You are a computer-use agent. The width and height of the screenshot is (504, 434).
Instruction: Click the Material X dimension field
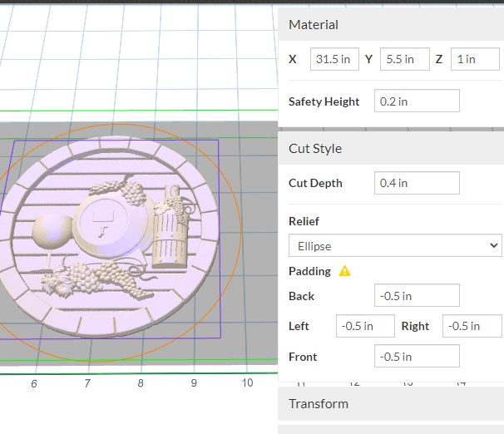click(335, 59)
